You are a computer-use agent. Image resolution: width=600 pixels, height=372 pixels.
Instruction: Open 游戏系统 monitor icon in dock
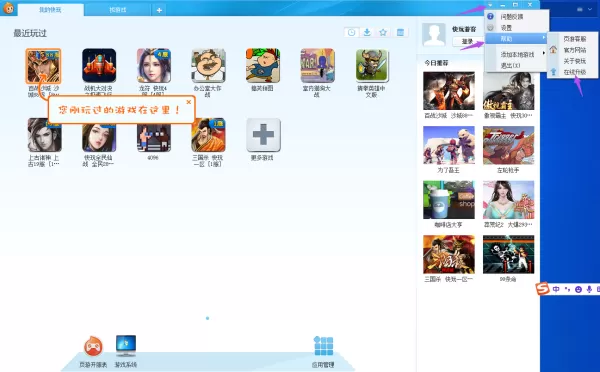click(126, 352)
